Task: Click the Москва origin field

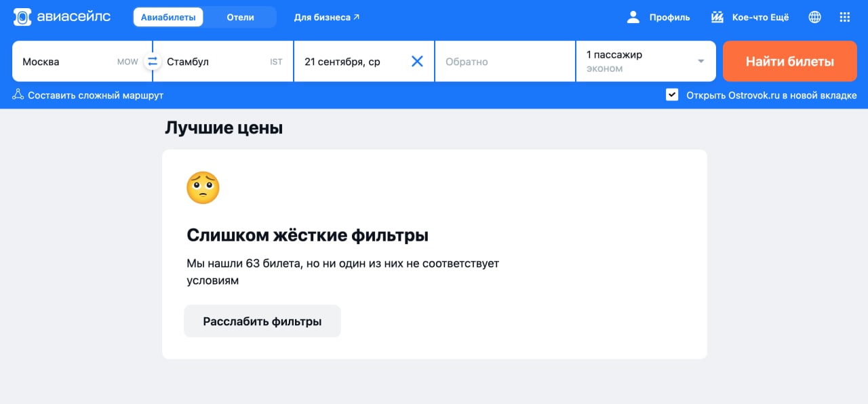Action: (68, 62)
